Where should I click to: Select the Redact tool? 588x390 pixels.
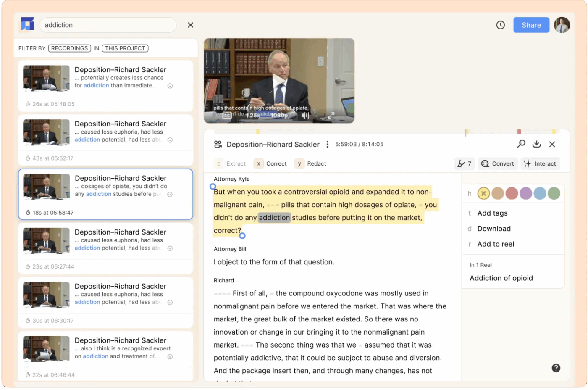tap(311, 164)
